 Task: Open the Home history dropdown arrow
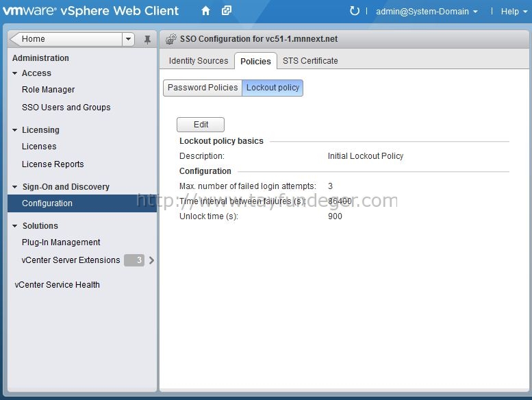click(128, 39)
